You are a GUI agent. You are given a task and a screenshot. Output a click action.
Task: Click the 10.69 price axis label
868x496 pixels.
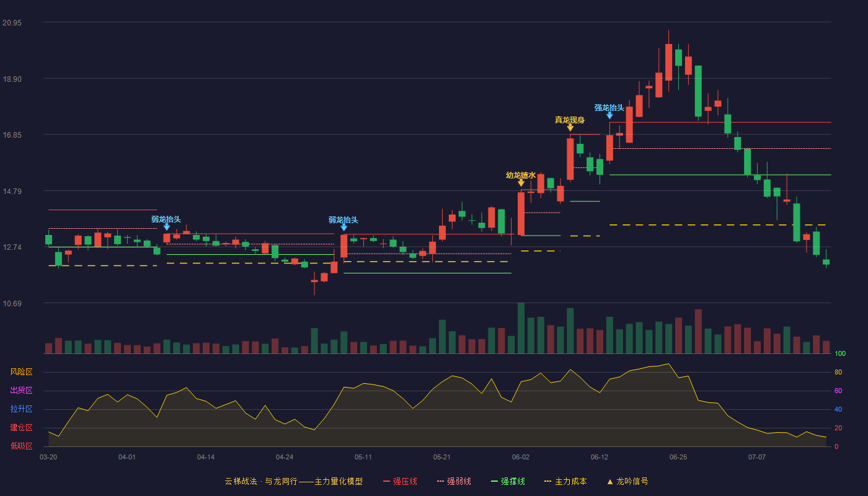tap(12, 304)
